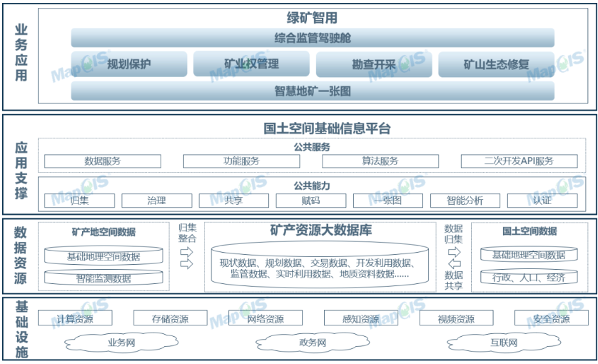Click the 互联网 cloud shape
The image size is (598, 364).
(504, 343)
